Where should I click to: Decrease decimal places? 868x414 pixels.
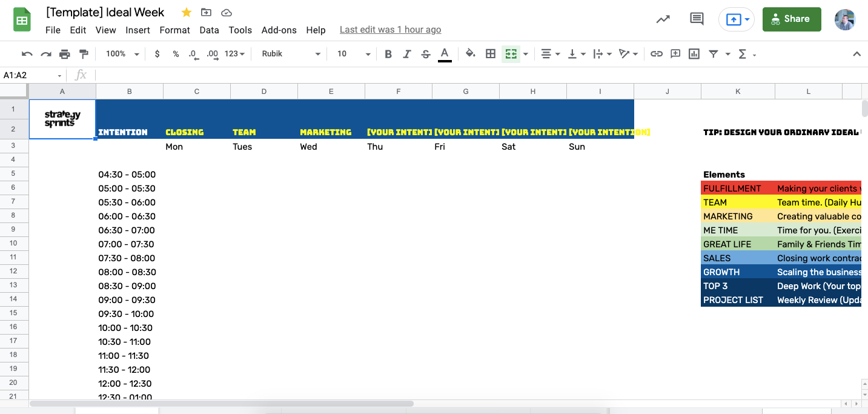[x=193, y=54]
